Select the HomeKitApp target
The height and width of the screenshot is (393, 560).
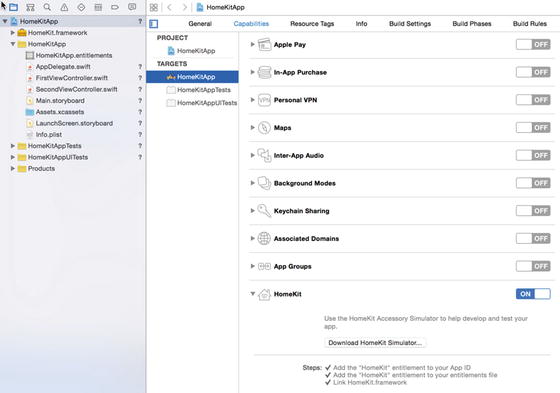[192, 77]
